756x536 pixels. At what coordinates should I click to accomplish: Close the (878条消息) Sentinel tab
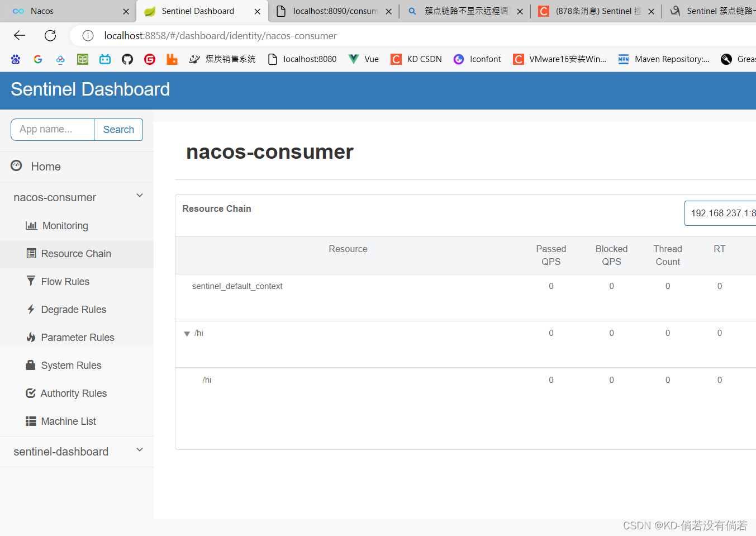[x=651, y=11]
